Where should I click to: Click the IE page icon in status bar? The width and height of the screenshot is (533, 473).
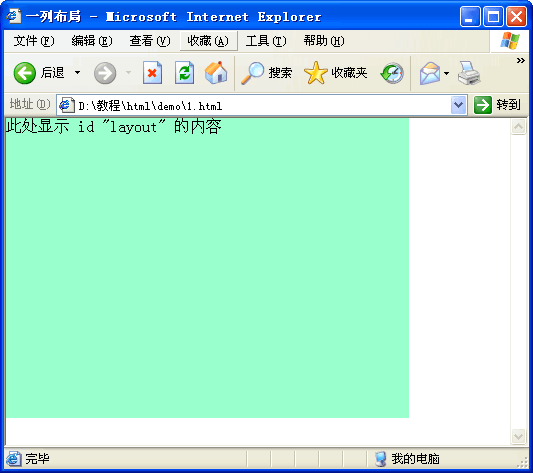(x=14, y=459)
